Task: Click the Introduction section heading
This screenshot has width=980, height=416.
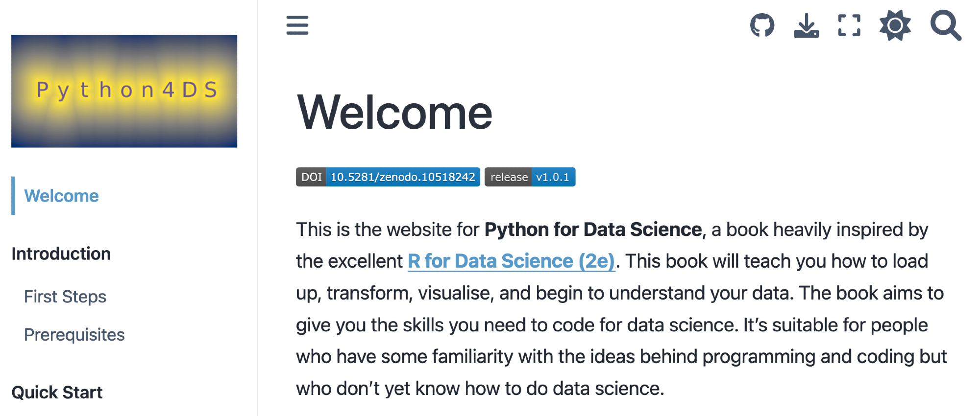Action: (61, 254)
